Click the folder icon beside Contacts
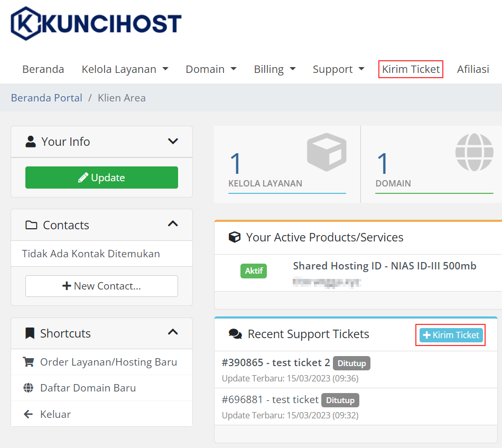The image size is (502, 448). pos(31,225)
